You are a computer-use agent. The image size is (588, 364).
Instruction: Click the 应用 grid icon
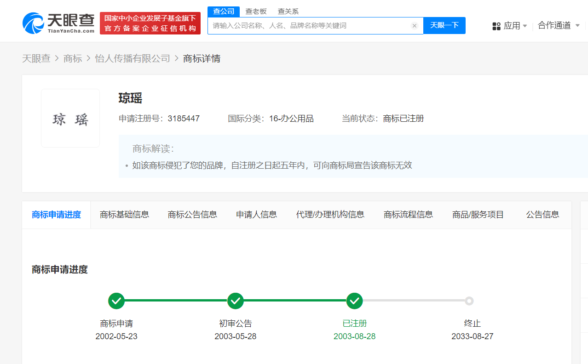[496, 26]
